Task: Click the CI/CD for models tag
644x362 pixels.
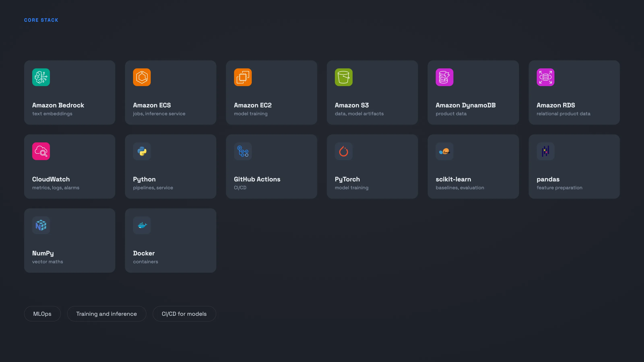Action: 184,314
